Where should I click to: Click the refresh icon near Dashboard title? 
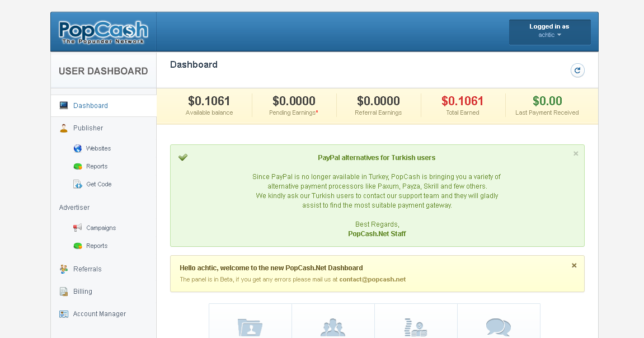[x=577, y=70]
